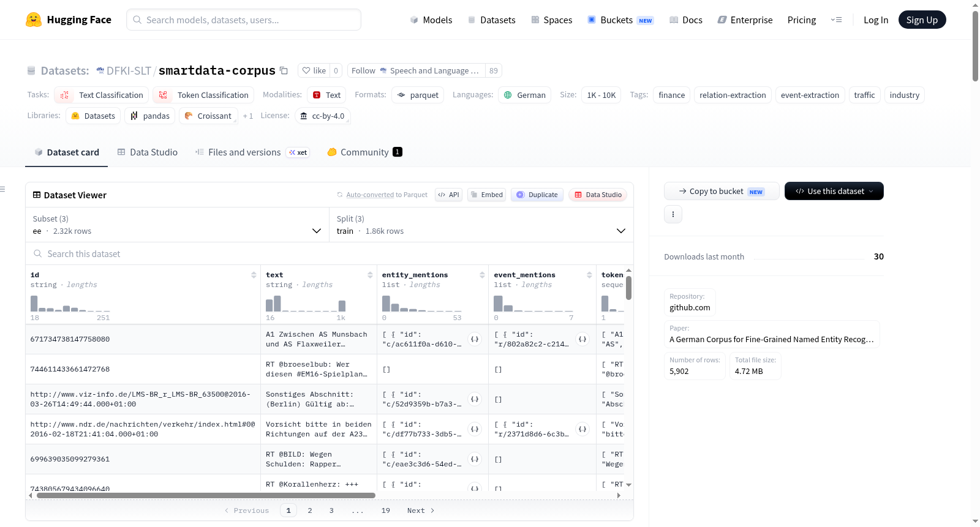Like the smartdata-corpus dataset
Image resolution: width=980 pixels, height=527 pixels.
click(314, 70)
